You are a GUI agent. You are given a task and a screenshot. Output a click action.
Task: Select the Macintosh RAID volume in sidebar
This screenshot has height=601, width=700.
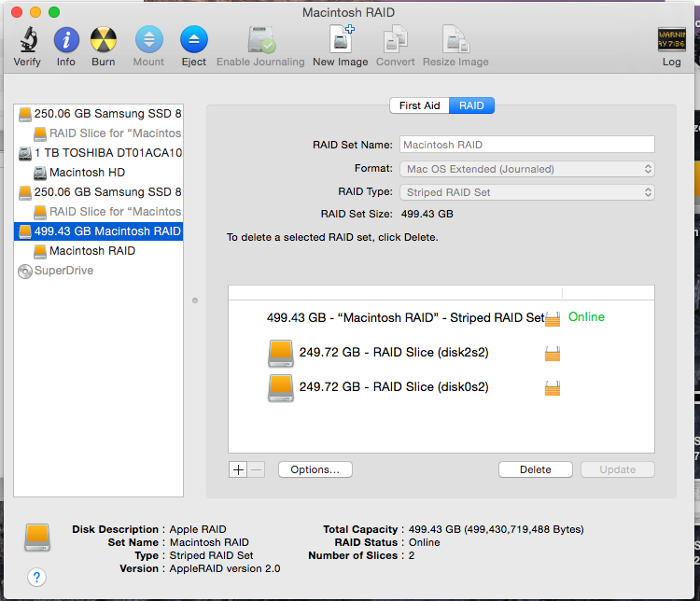click(x=99, y=251)
